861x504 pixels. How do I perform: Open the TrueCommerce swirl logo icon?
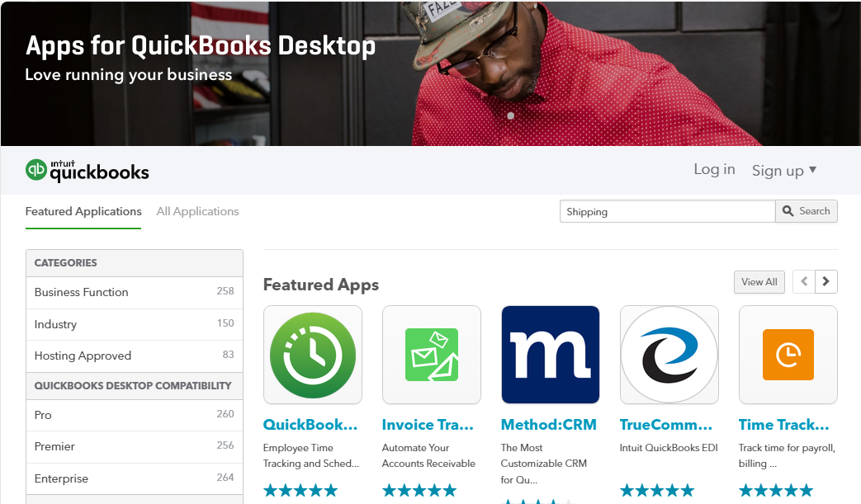[x=669, y=355]
